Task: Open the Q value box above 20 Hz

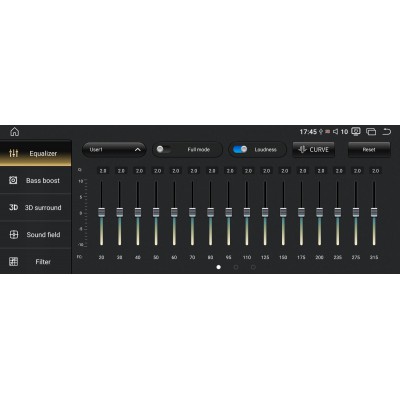Action: [103, 171]
